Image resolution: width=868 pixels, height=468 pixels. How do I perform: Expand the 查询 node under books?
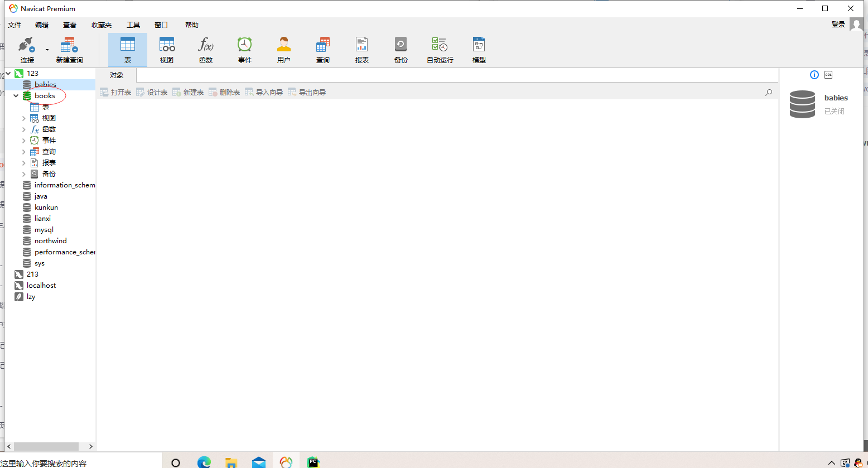point(24,152)
